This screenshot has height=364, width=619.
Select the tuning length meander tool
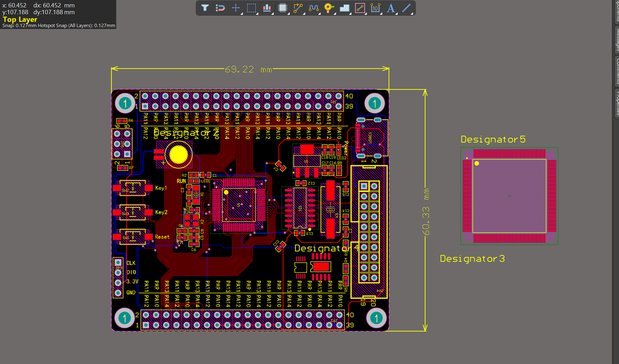click(x=313, y=8)
